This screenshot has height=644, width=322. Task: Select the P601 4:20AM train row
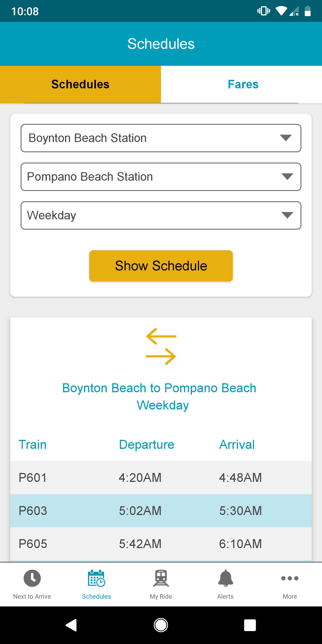pos(161,477)
